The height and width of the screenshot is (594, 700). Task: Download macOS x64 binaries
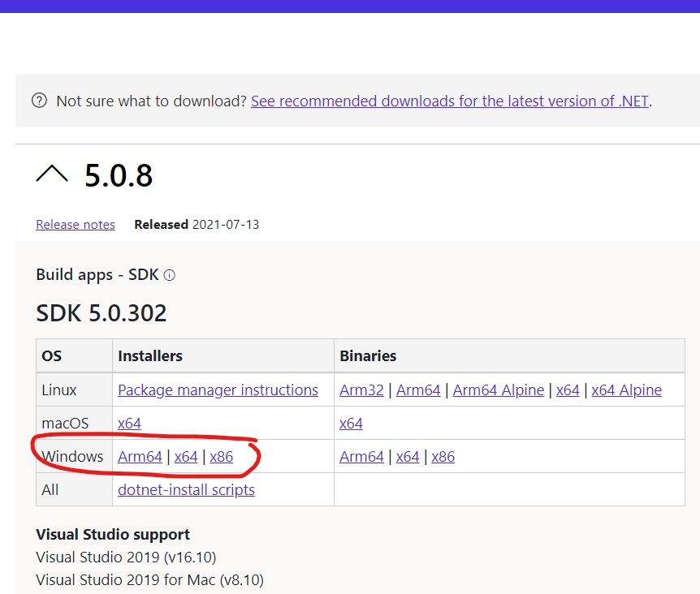351,424
